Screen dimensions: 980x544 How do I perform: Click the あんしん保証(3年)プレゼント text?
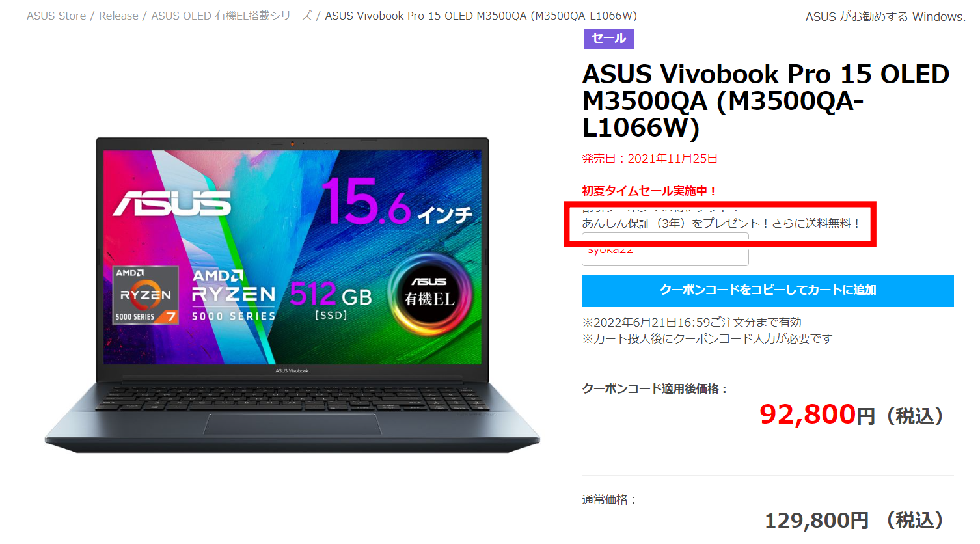721,223
